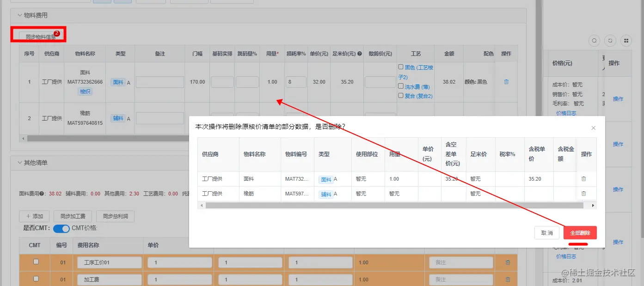Close the delete confirmation dialog with X
Image resolution: width=644 pixels, height=286 pixels.
(594, 128)
